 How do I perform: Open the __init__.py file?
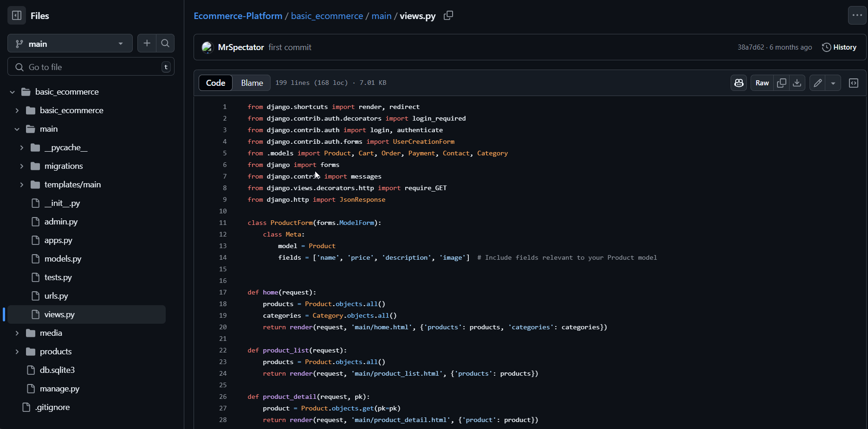(x=62, y=203)
